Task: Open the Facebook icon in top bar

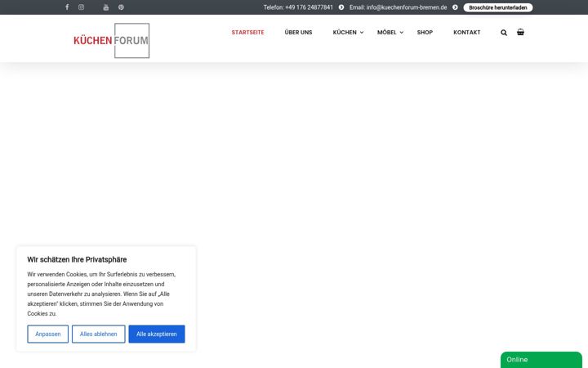Action: 67,7
